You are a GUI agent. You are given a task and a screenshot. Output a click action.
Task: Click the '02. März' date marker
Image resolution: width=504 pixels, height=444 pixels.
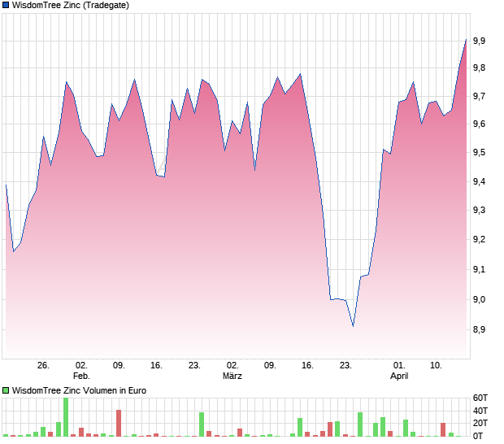click(232, 371)
